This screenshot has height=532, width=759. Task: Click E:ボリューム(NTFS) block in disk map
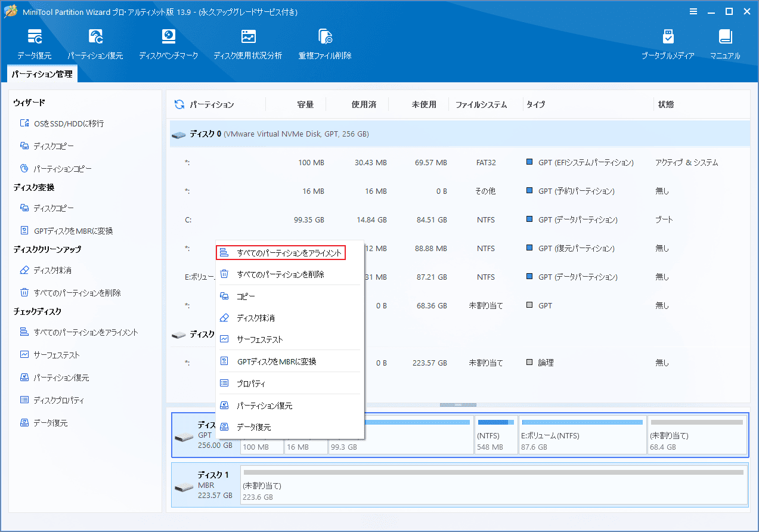pyautogui.click(x=582, y=435)
